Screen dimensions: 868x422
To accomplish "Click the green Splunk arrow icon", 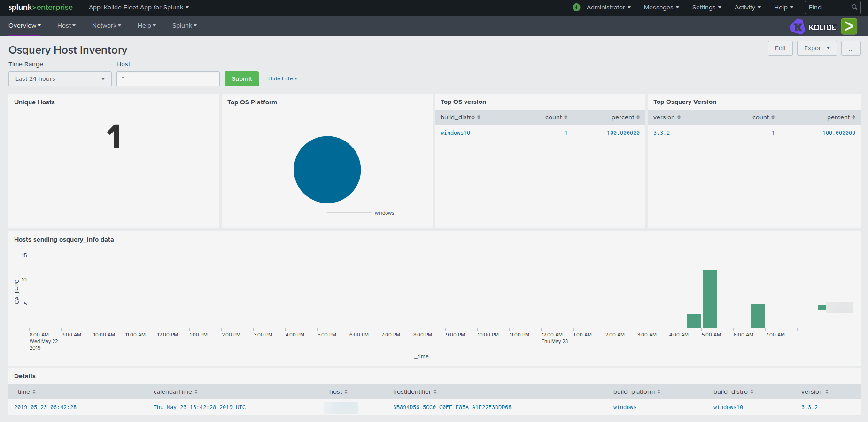I will pyautogui.click(x=849, y=26).
